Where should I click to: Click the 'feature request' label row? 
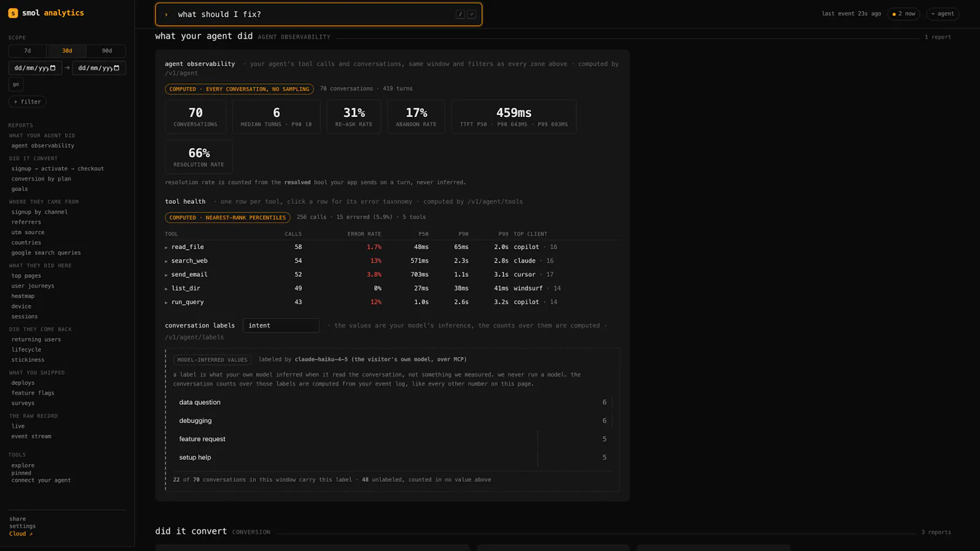[392, 439]
